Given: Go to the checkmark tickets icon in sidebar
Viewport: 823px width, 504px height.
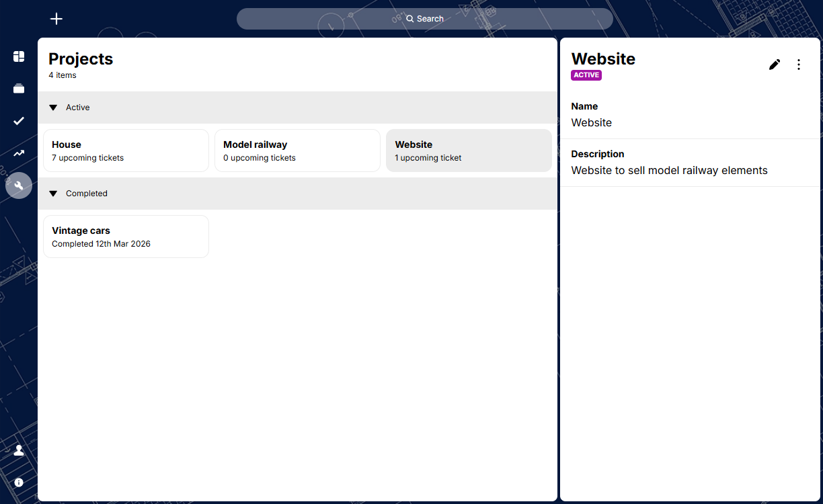Looking at the screenshot, I should point(19,121).
